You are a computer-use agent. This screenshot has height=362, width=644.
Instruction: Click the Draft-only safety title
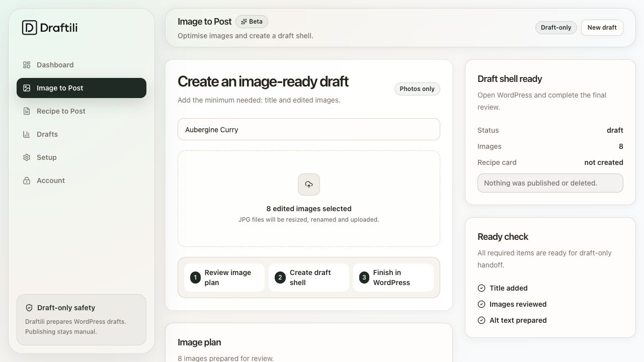[x=66, y=308]
